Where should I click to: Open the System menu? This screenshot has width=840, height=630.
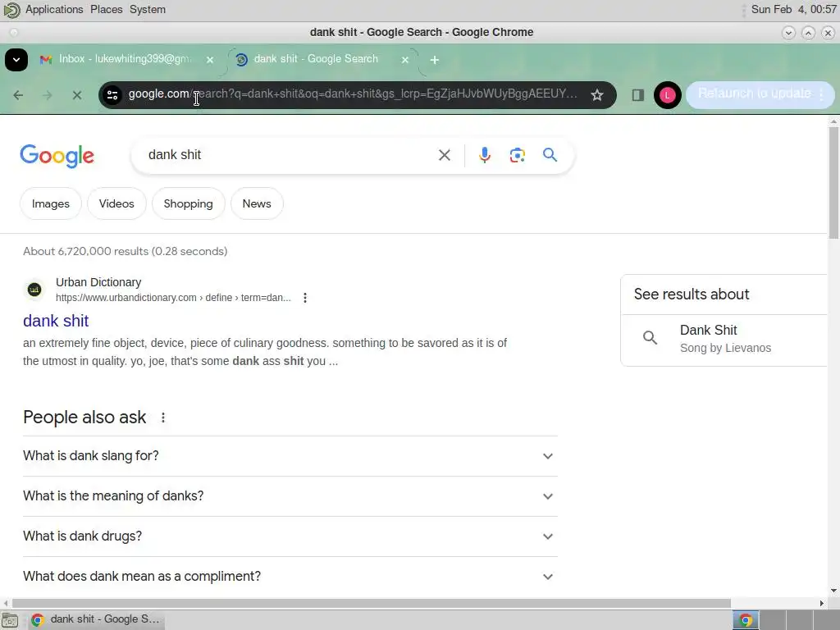[148, 10]
